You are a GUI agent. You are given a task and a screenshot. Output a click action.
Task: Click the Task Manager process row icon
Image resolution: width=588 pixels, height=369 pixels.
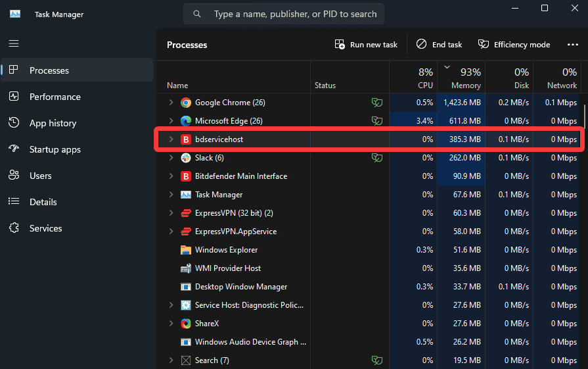[x=186, y=195]
